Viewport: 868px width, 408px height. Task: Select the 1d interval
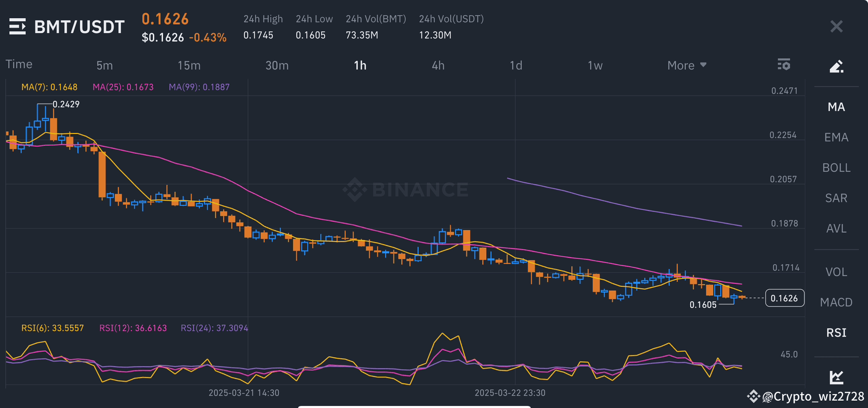pos(516,66)
